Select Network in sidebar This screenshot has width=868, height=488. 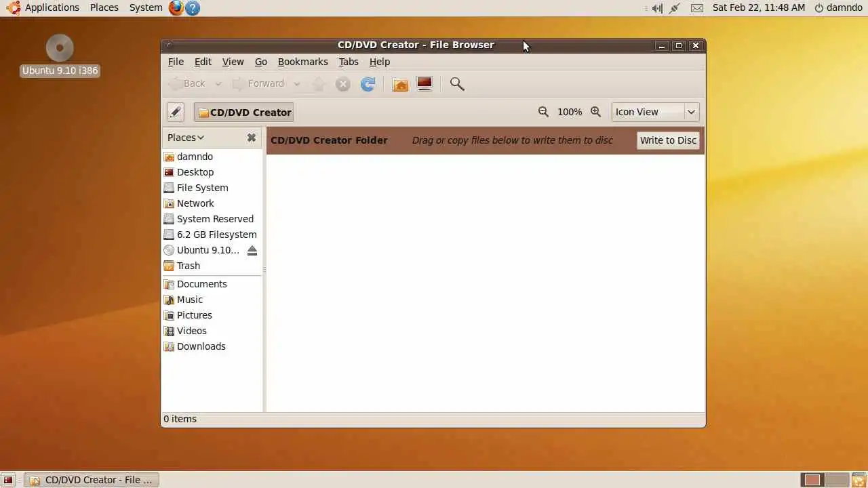212,203
